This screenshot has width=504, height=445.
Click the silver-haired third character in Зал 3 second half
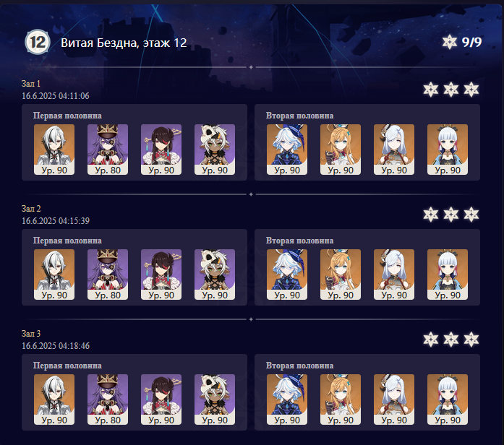(x=394, y=399)
